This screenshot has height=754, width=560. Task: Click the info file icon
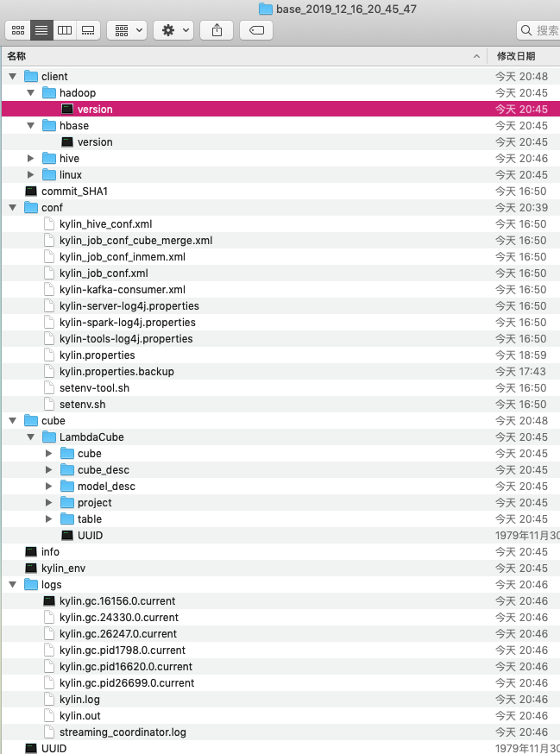tap(31, 551)
